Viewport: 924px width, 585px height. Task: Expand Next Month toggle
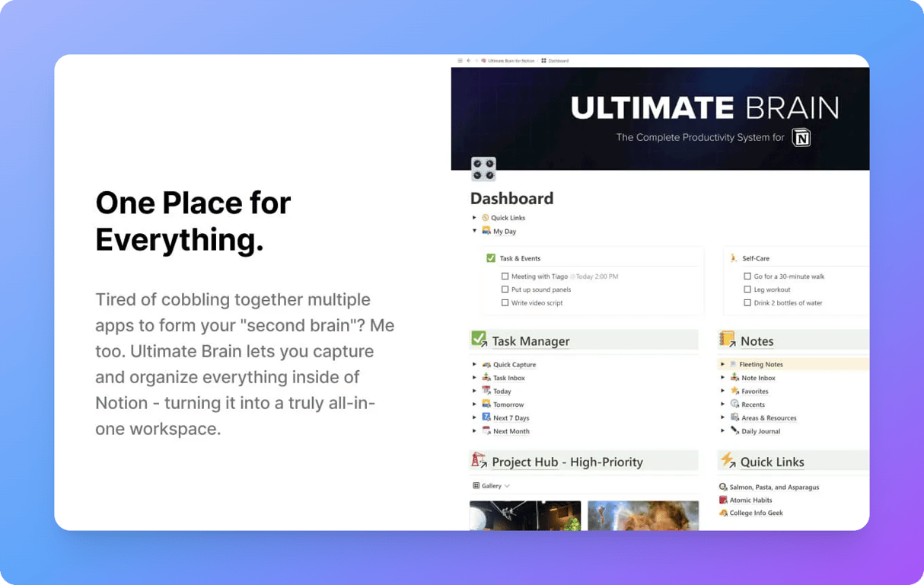[x=474, y=431]
